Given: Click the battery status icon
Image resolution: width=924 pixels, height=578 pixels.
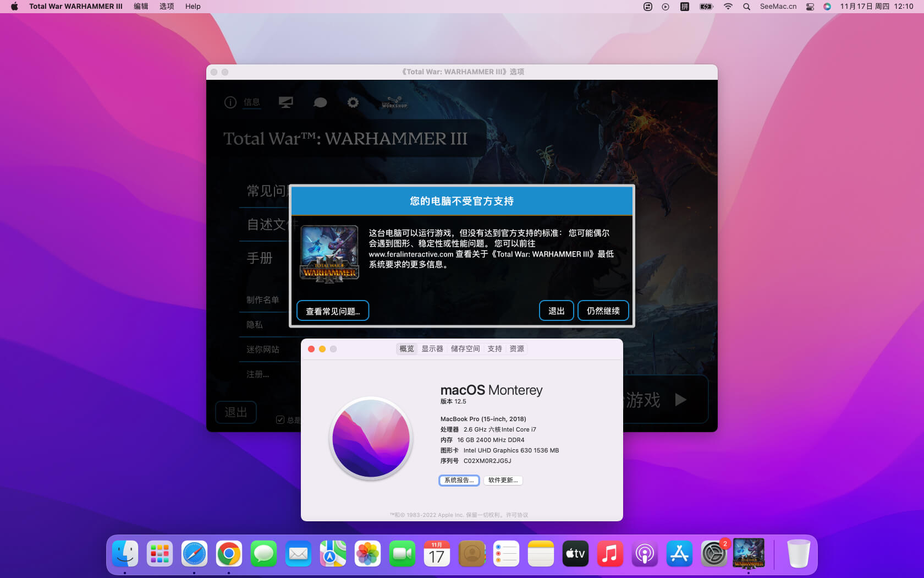Looking at the screenshot, I should [x=706, y=7].
